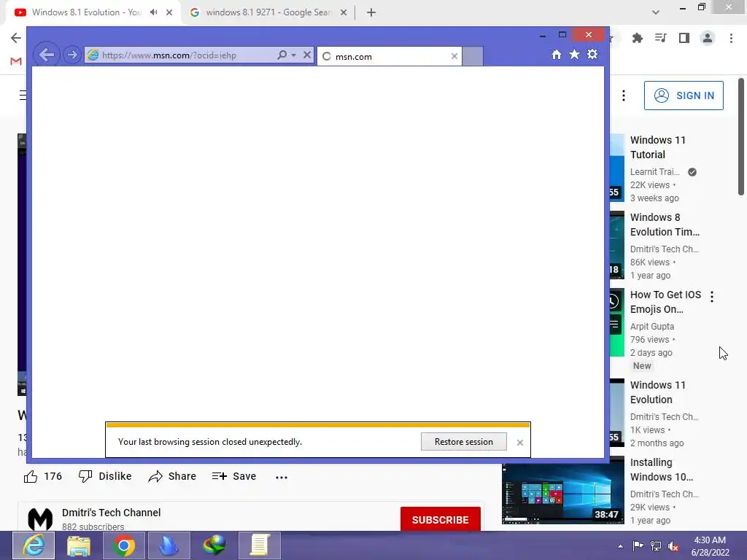Open Internet Explorer Tools gear

pyautogui.click(x=592, y=54)
